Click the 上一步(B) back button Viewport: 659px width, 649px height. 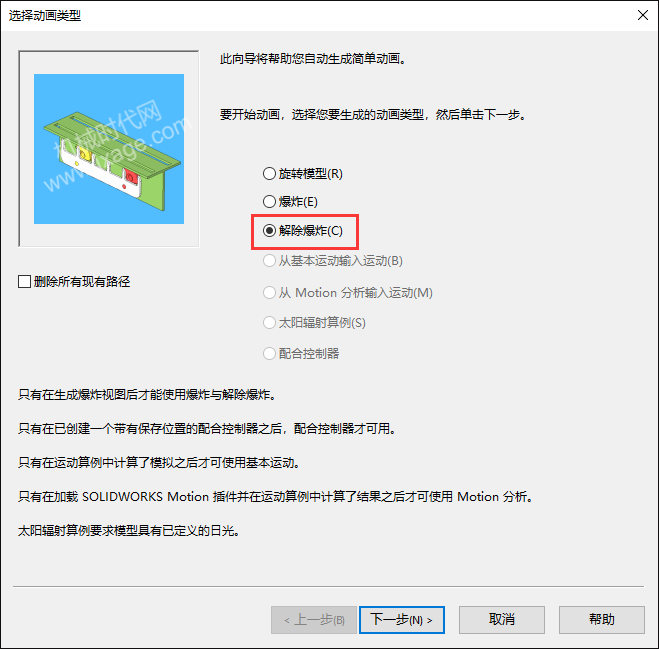click(314, 620)
